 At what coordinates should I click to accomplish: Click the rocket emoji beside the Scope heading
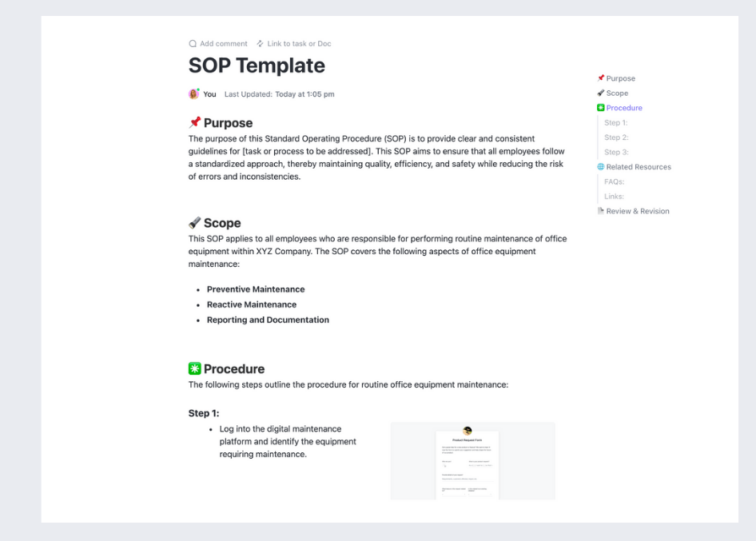tap(194, 223)
